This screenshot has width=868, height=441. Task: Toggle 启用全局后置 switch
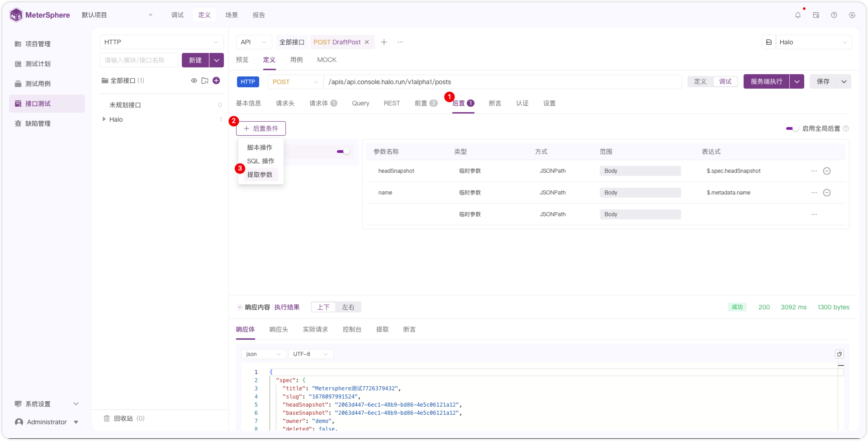tap(792, 128)
